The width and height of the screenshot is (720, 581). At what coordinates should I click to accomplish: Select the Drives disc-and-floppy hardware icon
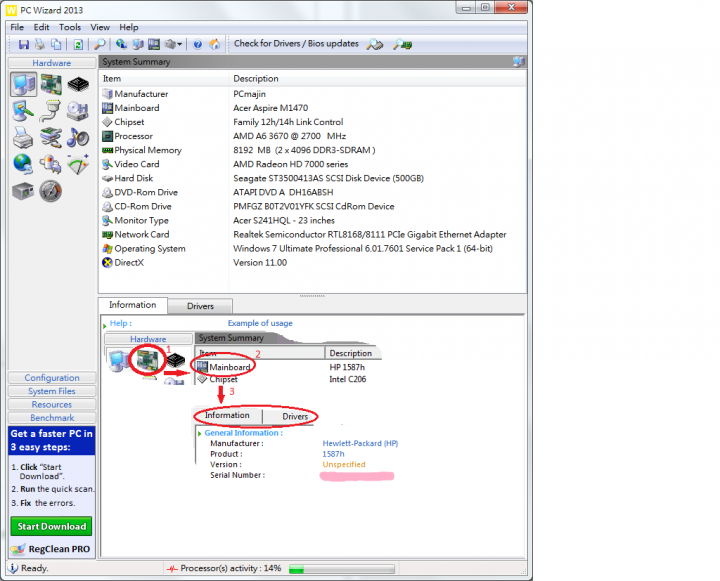coord(78,111)
